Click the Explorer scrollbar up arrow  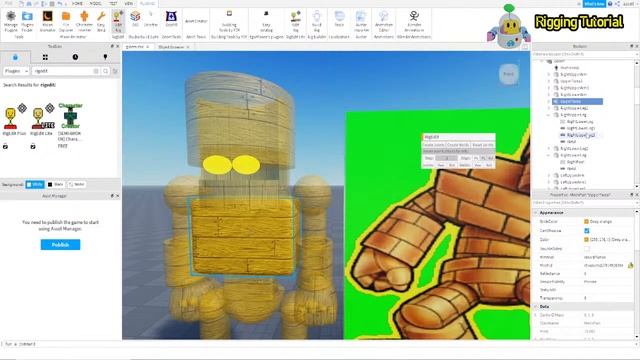636,63
